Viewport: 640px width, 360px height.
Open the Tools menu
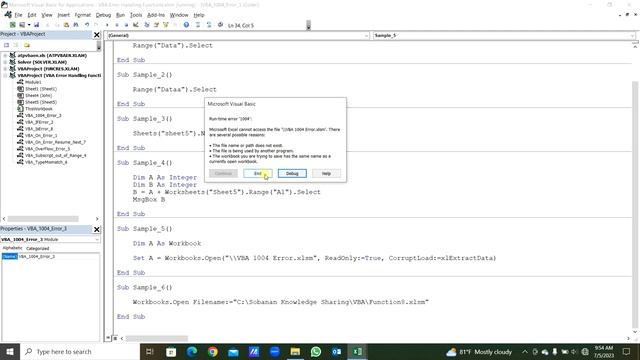136,15
